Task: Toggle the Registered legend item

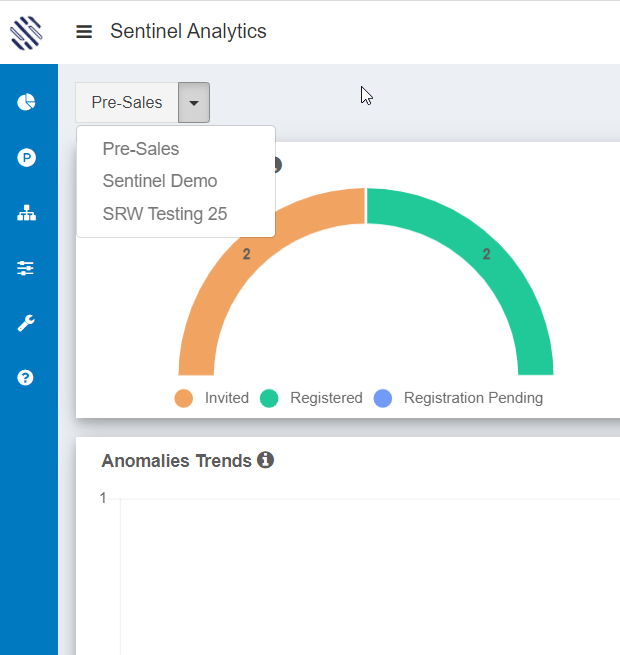Action: 311,398
